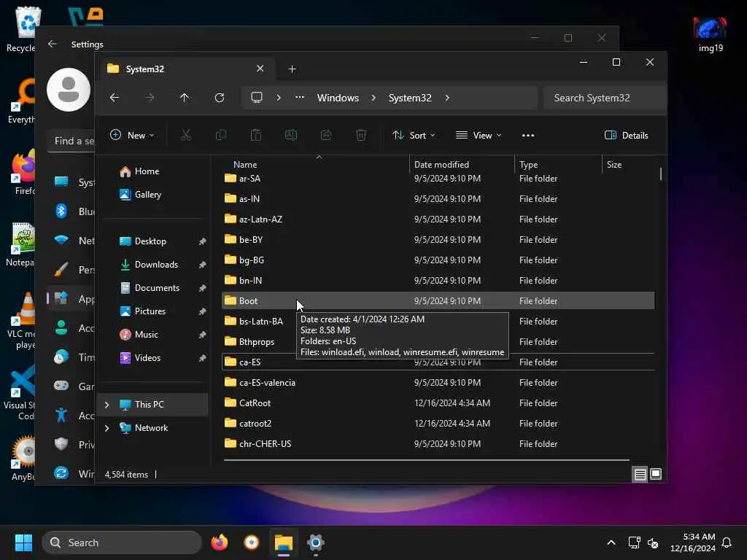Click the Cut toolbar icon
This screenshot has height=560, width=747.
click(186, 135)
